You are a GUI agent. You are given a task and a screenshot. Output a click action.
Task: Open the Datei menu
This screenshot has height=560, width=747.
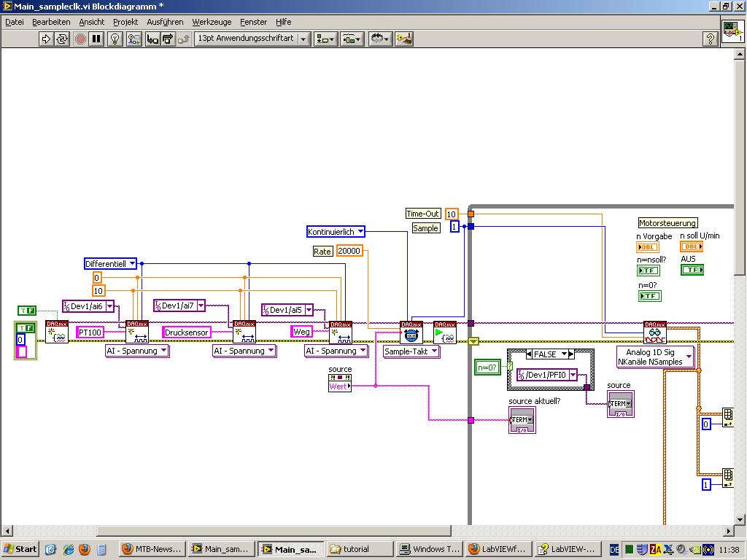15,22
